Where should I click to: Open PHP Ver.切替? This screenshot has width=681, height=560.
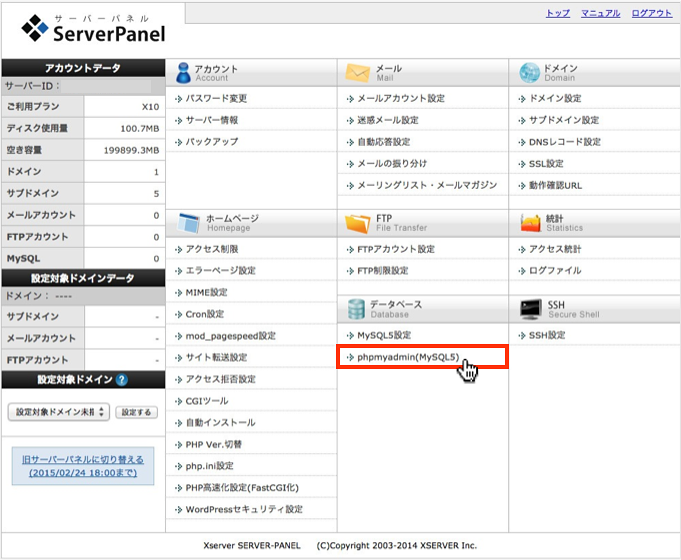pyautogui.click(x=214, y=444)
